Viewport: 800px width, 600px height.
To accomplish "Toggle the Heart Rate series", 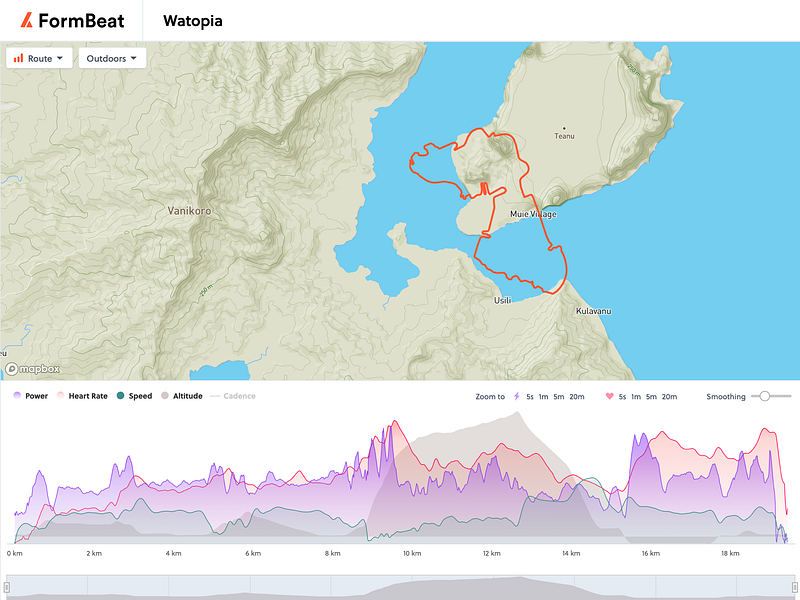I will (x=82, y=396).
